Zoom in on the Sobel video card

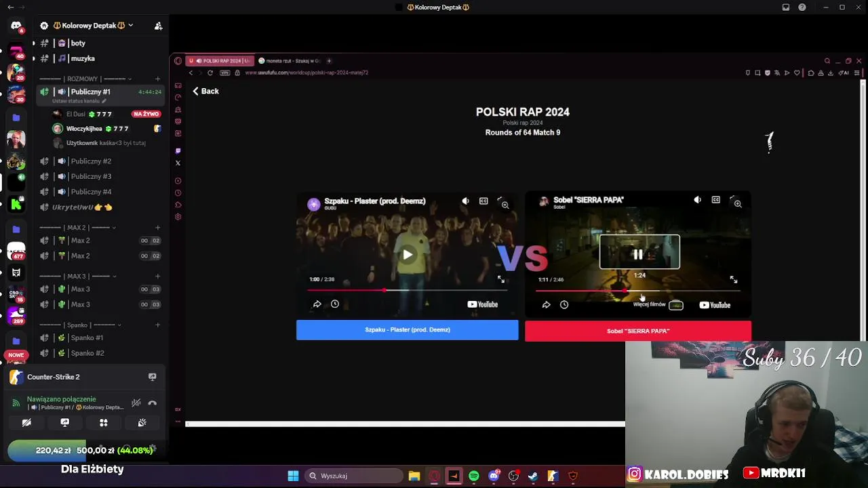[x=738, y=203]
